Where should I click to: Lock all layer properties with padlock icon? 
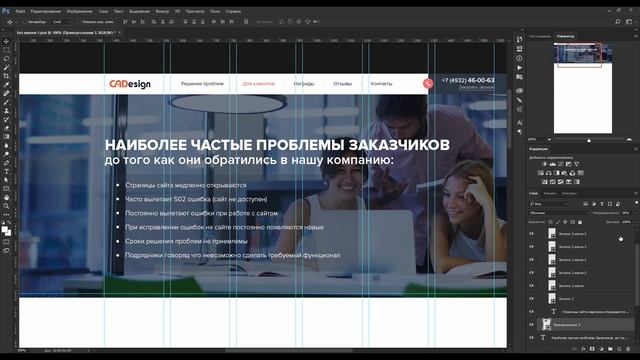coord(580,222)
